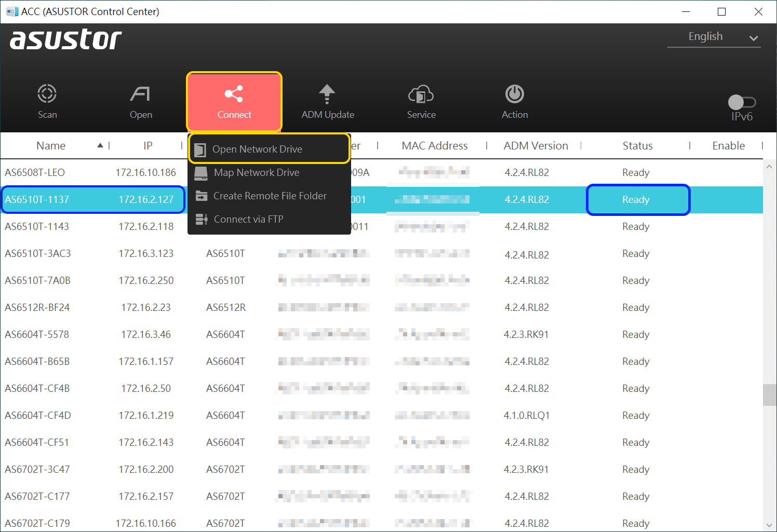Choose Map Network Drive

coord(269,172)
